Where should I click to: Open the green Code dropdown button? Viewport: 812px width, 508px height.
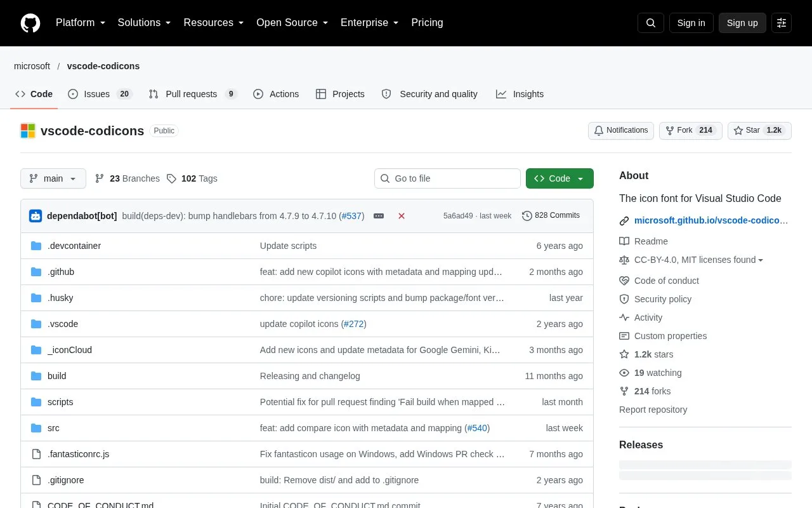560,178
